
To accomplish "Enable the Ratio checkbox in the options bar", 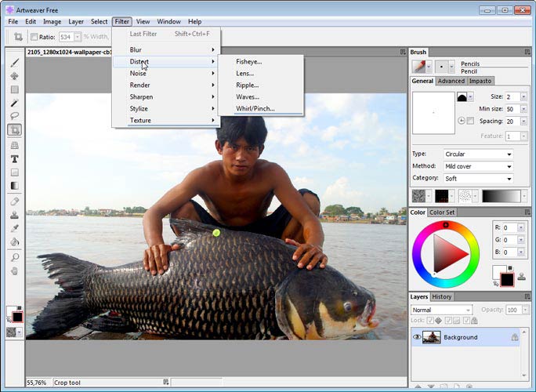I will pos(34,37).
